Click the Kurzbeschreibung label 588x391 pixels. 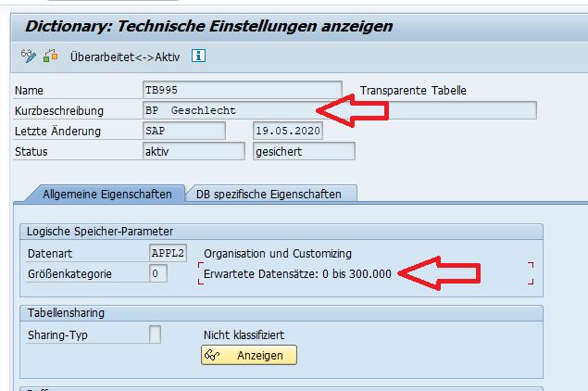(59, 111)
